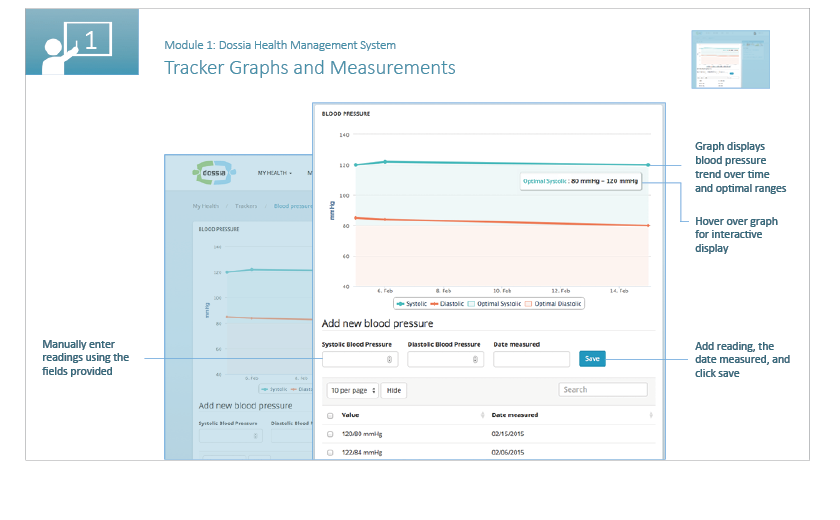Click the 122/84 mmHg value text
The image size is (840, 520).
pos(362,453)
